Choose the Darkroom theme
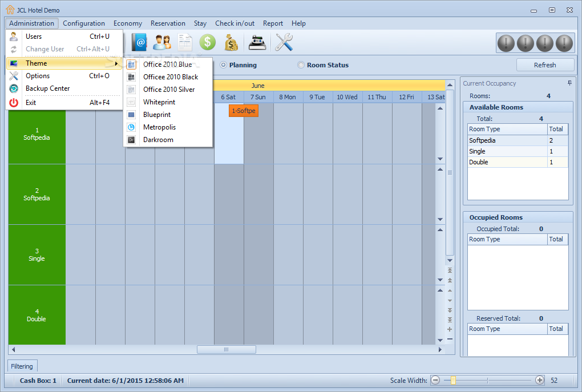Image resolution: width=582 pixels, height=392 pixels. click(x=168, y=140)
